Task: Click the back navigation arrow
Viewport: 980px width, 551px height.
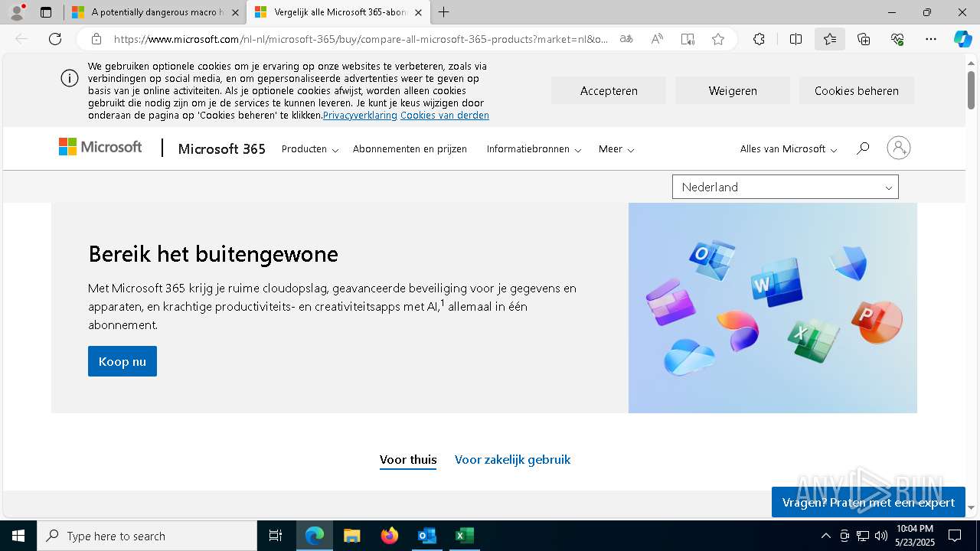Action: coord(21,39)
